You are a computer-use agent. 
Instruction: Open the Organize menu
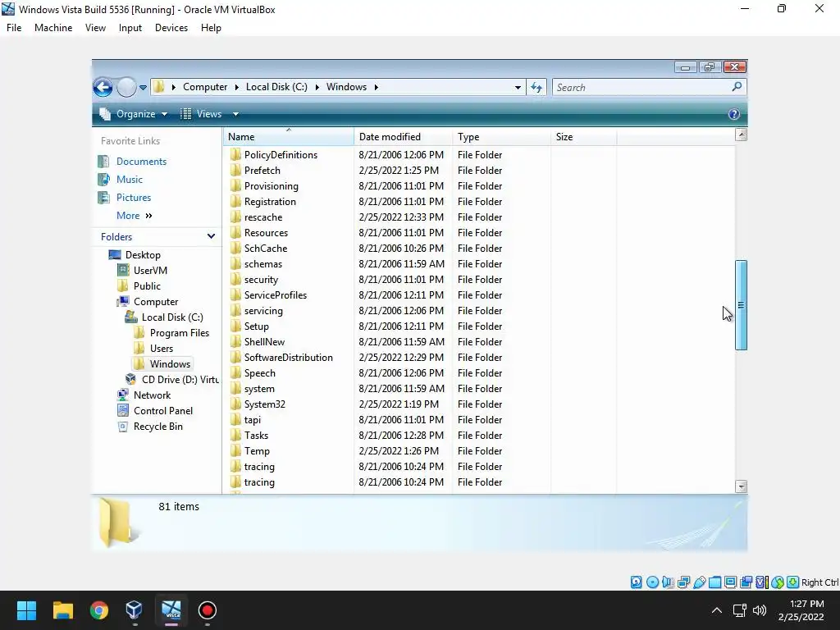tap(134, 114)
